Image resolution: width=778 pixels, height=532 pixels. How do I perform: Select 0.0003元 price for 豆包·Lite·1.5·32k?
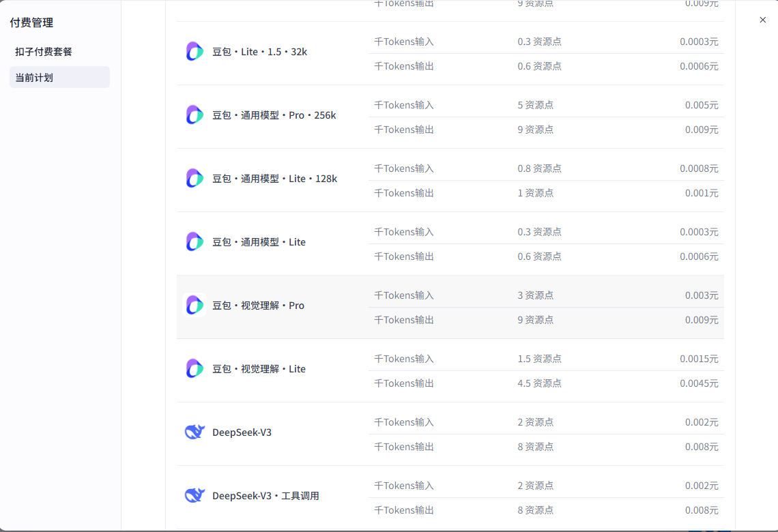[x=699, y=42]
